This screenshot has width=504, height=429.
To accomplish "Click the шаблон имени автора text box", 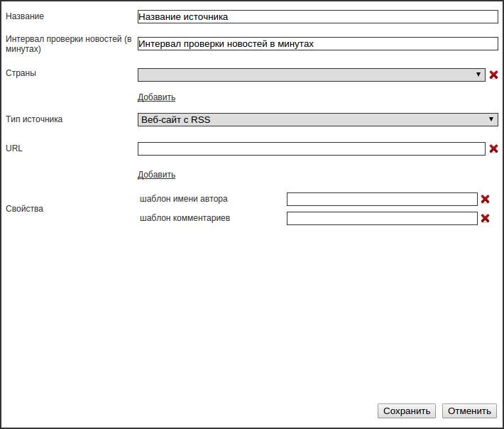I will pyautogui.click(x=382, y=200).
